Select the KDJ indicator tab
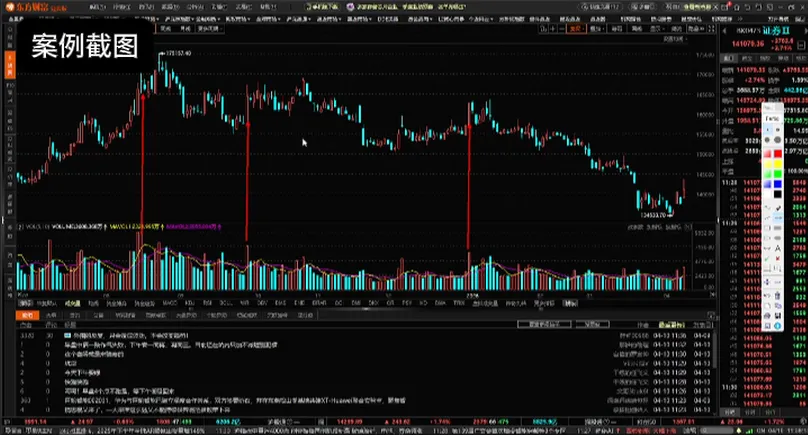This screenshot has height=435, width=808. (189, 304)
